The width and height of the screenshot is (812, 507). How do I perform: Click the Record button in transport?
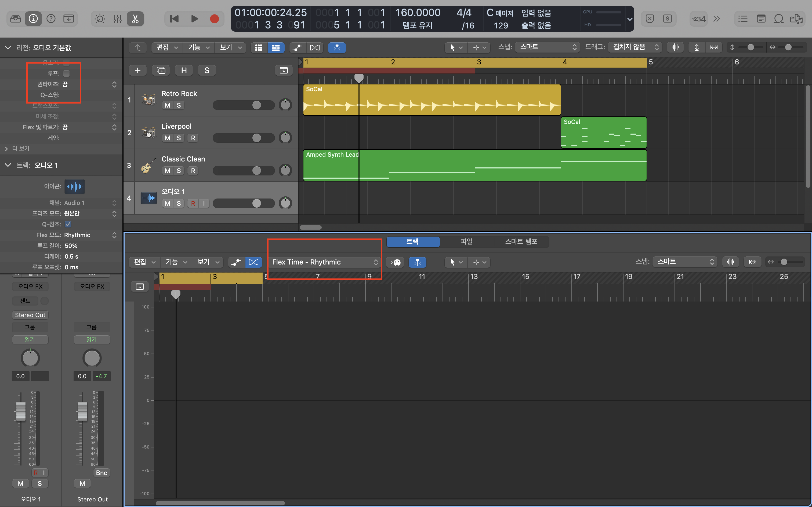(x=214, y=19)
